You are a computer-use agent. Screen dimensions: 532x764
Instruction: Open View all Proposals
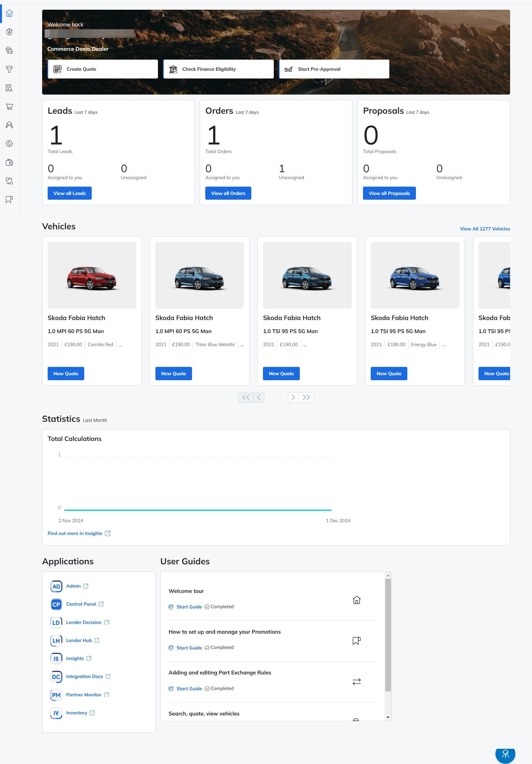pyautogui.click(x=389, y=193)
